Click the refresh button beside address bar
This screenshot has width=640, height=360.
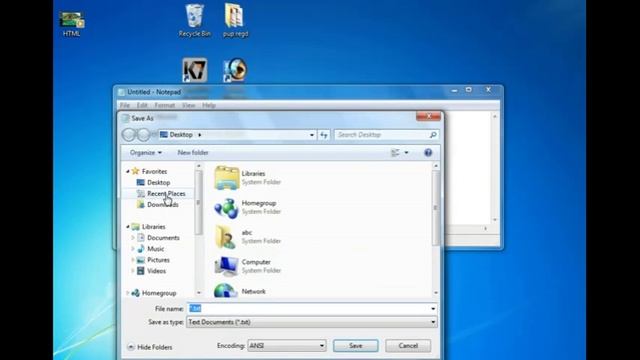[324, 135]
